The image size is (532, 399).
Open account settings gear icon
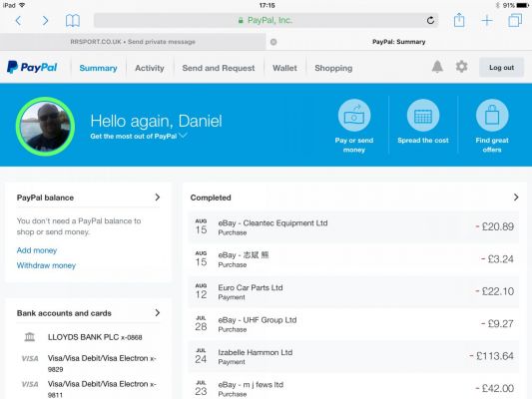pyautogui.click(x=461, y=67)
